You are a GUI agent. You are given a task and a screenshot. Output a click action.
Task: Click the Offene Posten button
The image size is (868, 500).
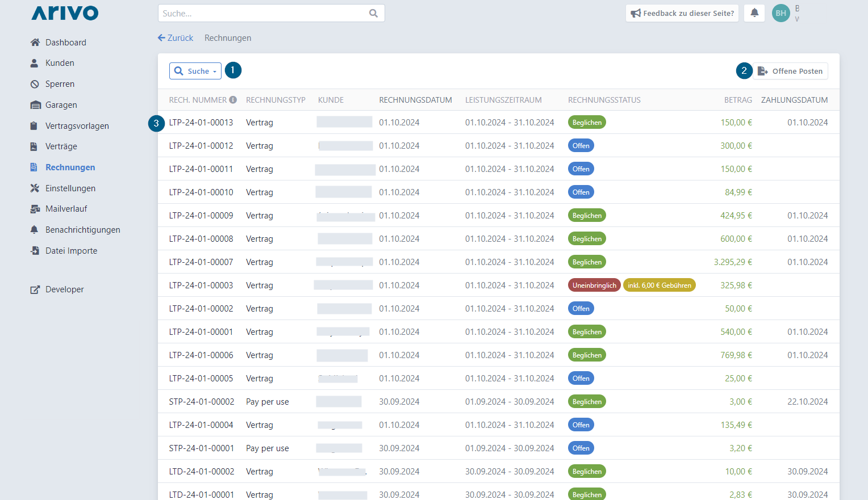[791, 71]
